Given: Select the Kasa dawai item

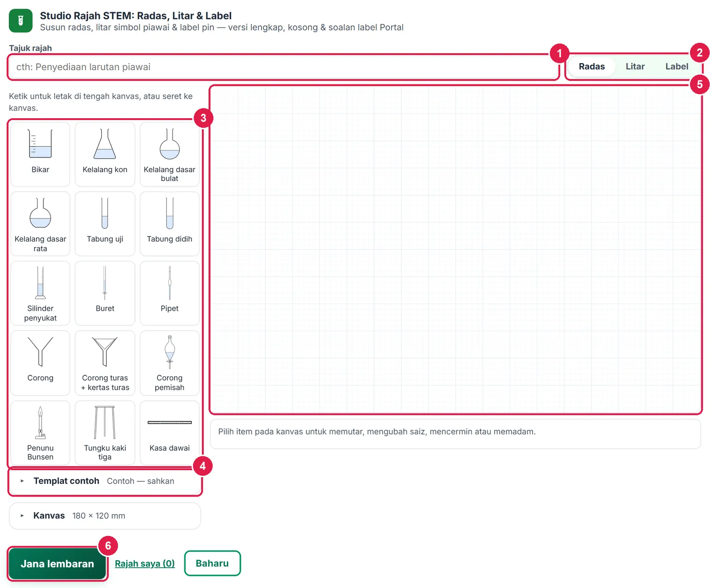Looking at the screenshot, I should (x=170, y=433).
